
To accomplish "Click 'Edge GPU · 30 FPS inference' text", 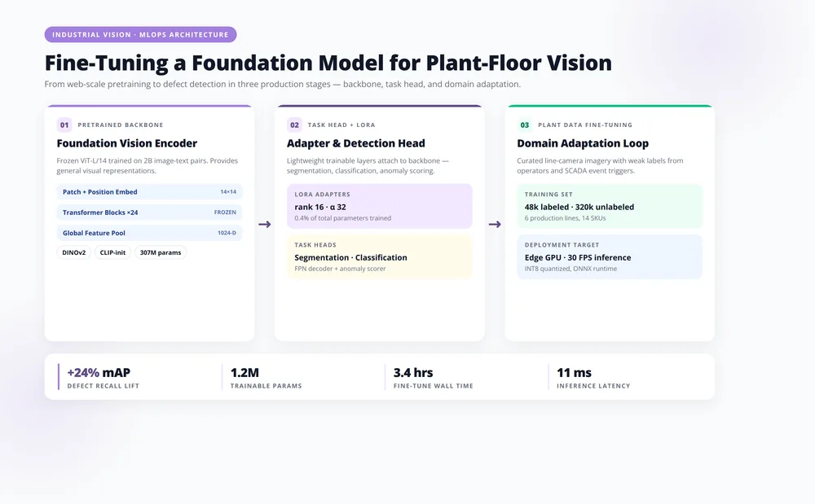I will tap(578, 257).
